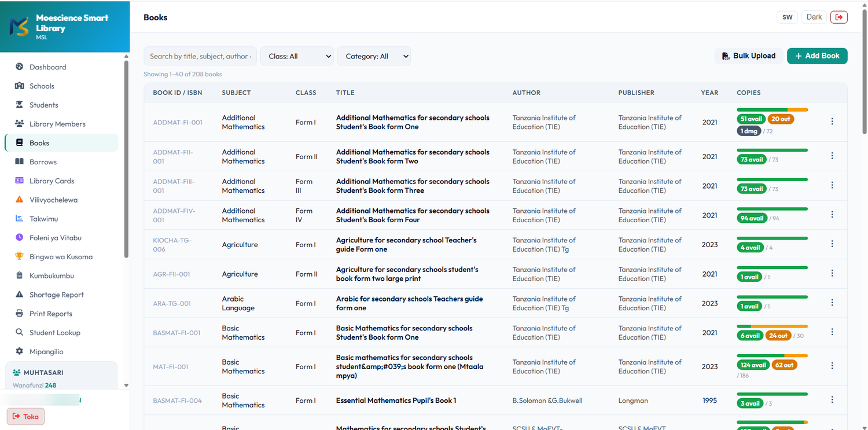Click the "Essential Mathematics Pupil's Book 1" title

(x=396, y=400)
